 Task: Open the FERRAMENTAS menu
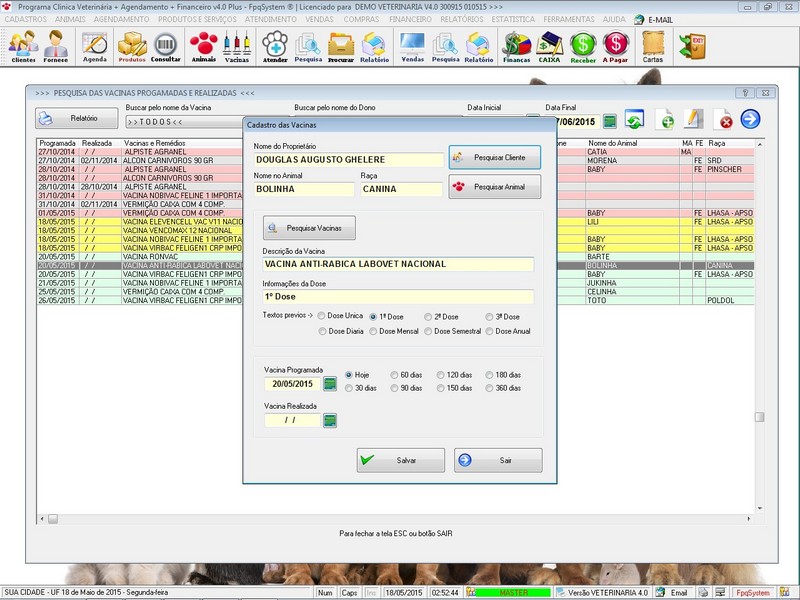pyautogui.click(x=569, y=19)
